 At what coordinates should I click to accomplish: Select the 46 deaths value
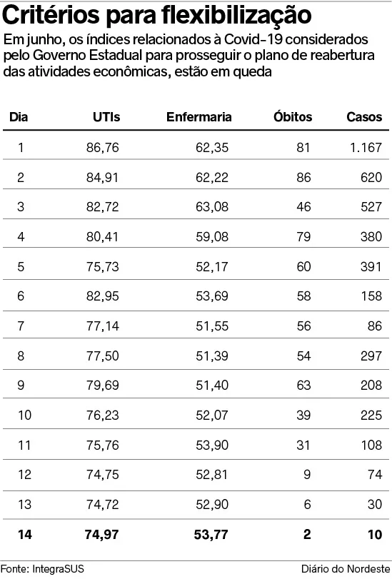tap(303, 206)
